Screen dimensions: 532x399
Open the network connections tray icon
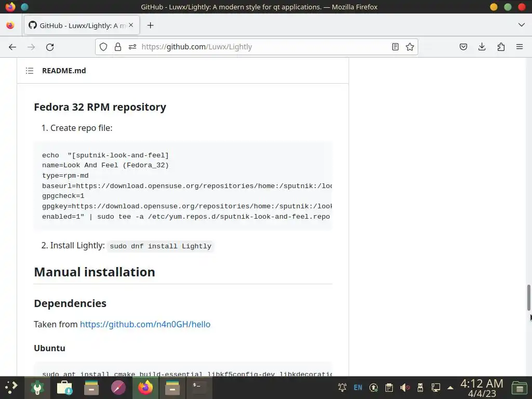(x=436, y=388)
